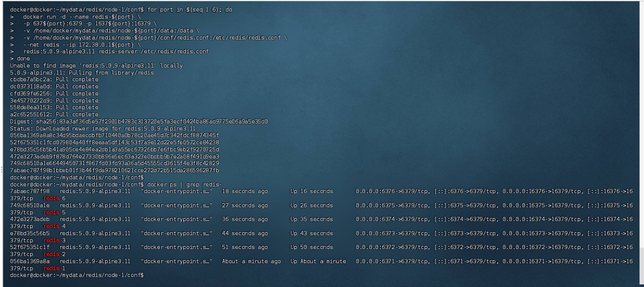This screenshot has height=287, width=644.
Task: Click the red redis-2 container name
Action: (x=54, y=254)
